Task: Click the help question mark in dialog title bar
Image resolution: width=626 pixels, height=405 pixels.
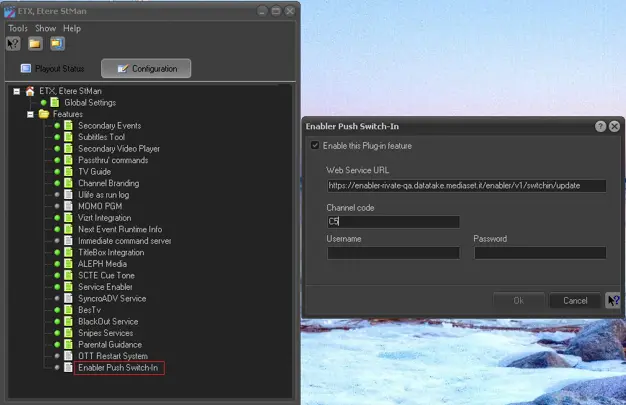Action: 601,127
